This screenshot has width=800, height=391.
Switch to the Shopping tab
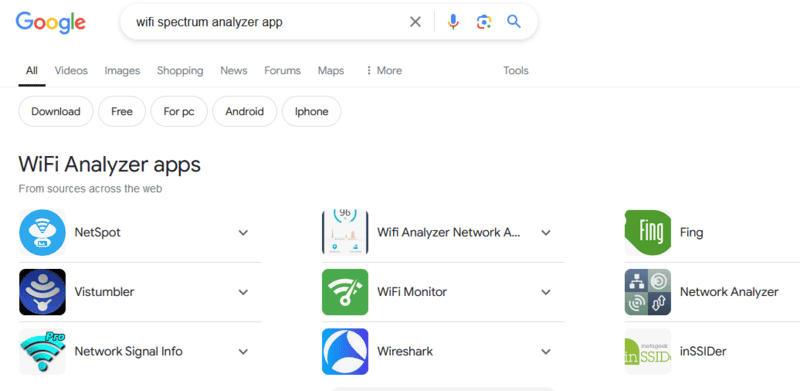coord(180,70)
